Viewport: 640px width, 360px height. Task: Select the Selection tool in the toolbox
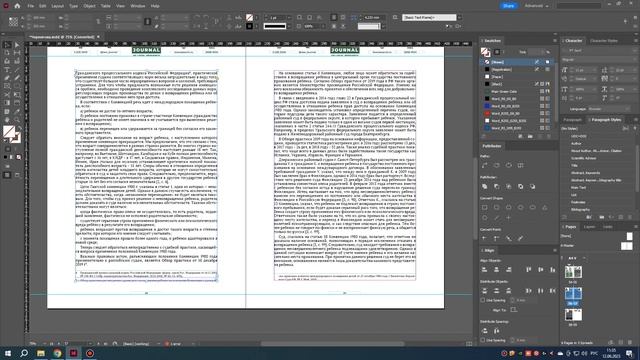(7, 45)
